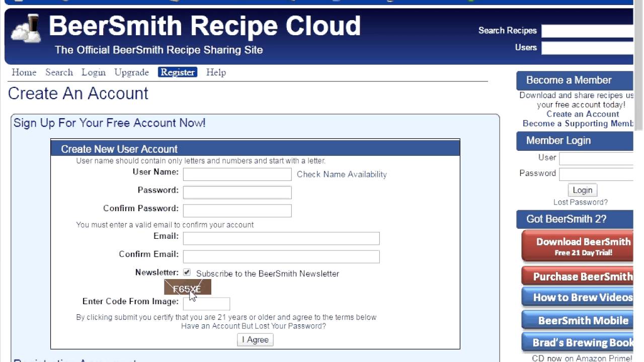Click the Create an Account sidebar link
Viewport: 644px width, 362px height.
click(583, 114)
